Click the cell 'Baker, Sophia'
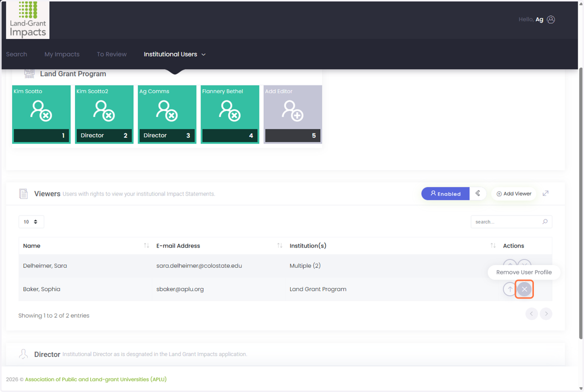Screen dimensions: 584x392 click(x=41, y=289)
